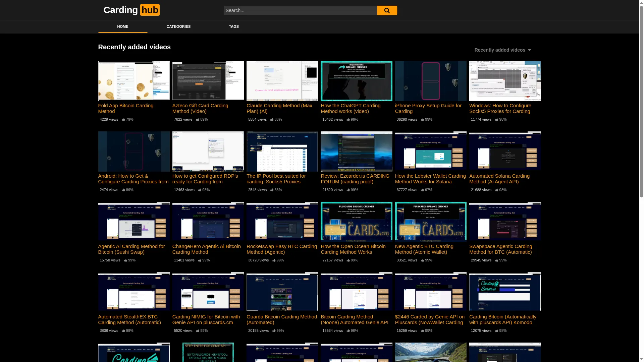
Task: Open the Review: Ezcarder.is title link
Action: click(355, 179)
